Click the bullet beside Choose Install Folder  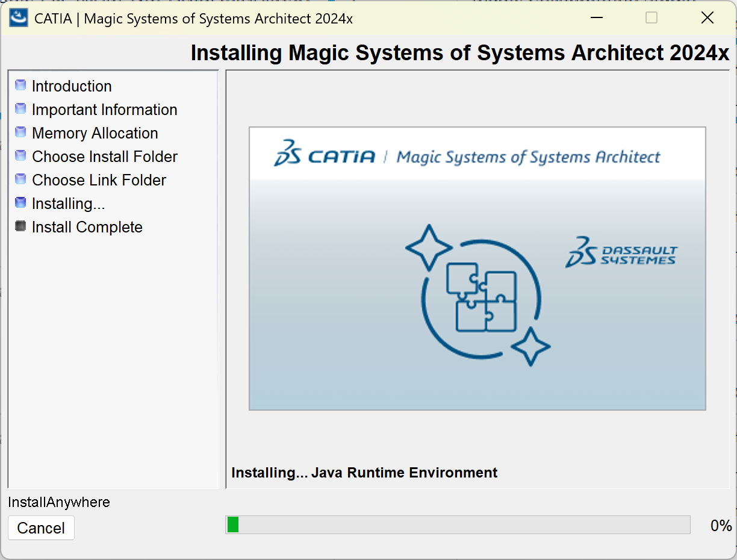pos(20,156)
